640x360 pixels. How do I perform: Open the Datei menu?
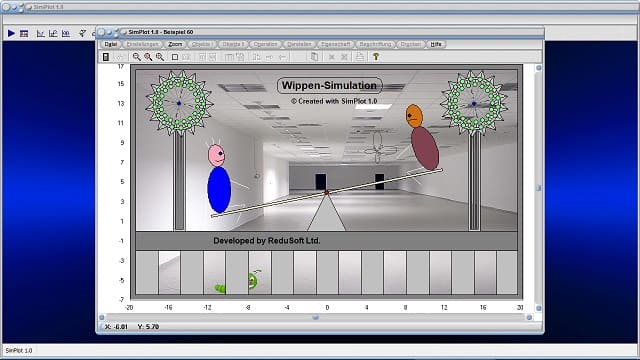[x=111, y=44]
